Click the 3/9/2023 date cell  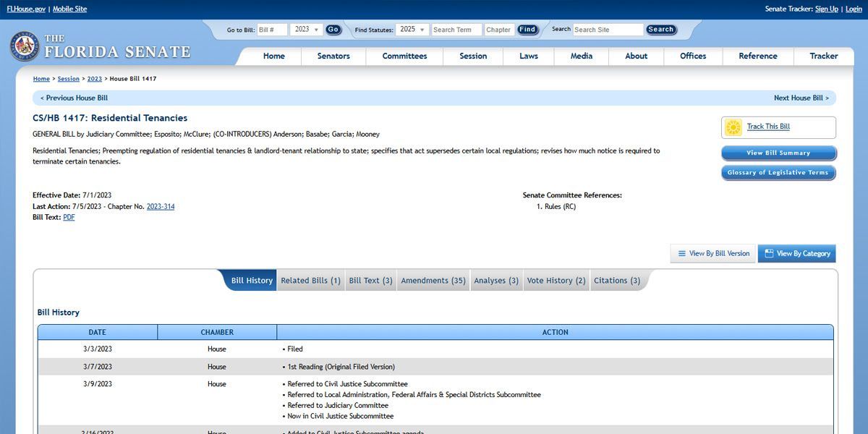[98, 384]
